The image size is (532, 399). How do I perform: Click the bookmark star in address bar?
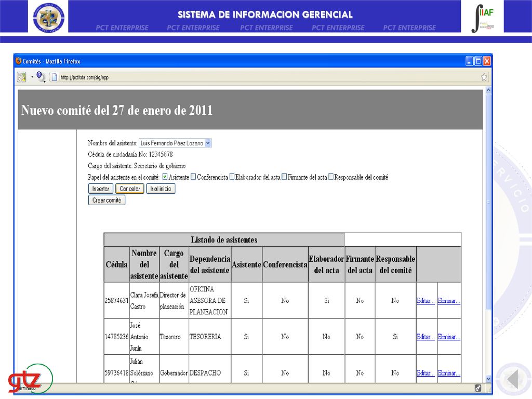[484, 77]
